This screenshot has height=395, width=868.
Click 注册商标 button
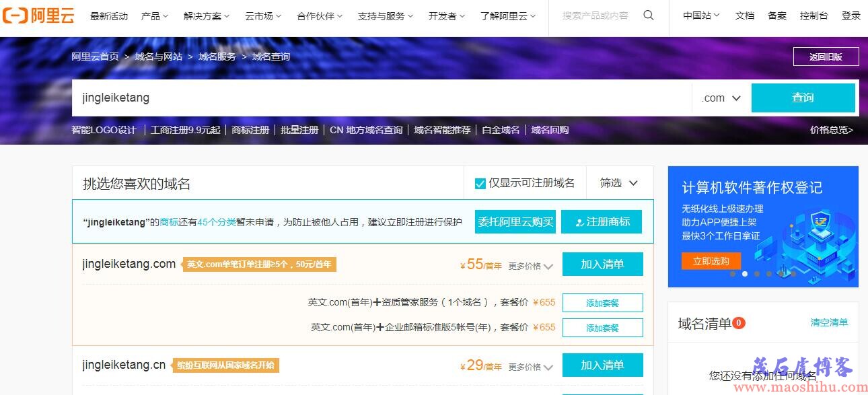point(602,221)
